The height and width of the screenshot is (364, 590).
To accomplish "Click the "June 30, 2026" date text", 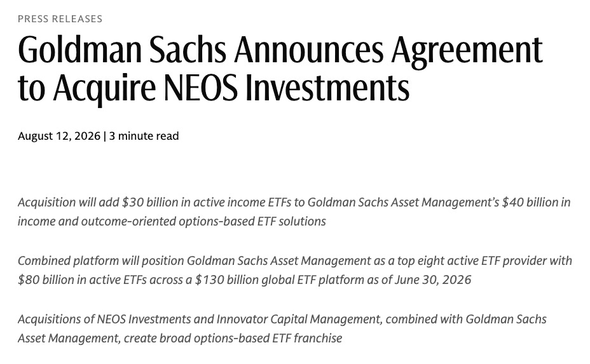I will point(433,280).
